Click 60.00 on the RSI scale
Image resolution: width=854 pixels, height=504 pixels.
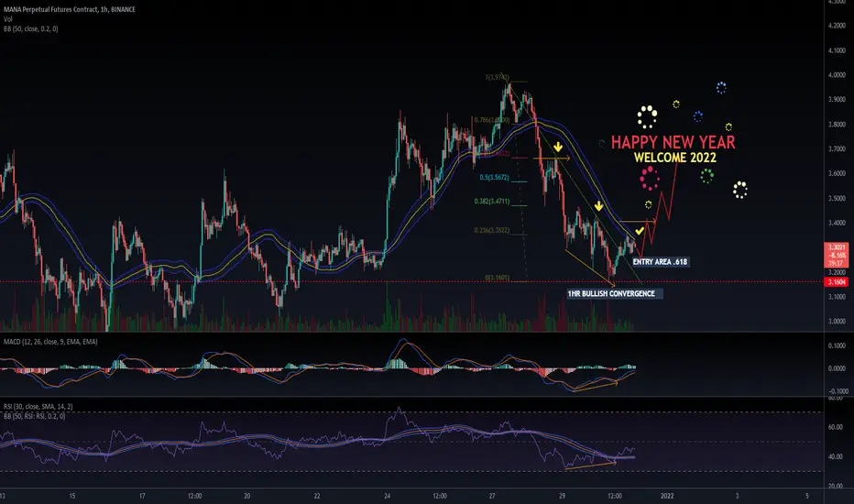tap(836, 427)
